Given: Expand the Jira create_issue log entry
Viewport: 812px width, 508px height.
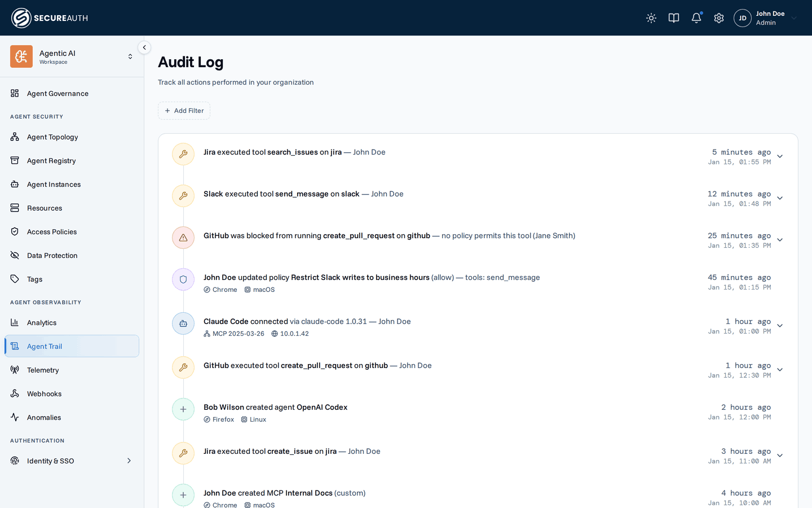Looking at the screenshot, I should (x=780, y=456).
